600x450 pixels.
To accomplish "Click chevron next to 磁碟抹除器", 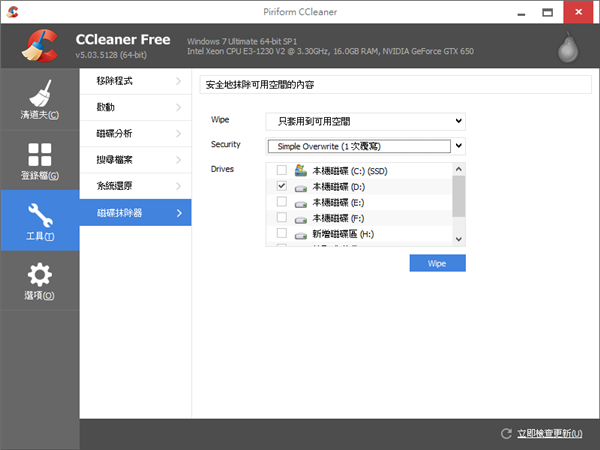I will 179,213.
